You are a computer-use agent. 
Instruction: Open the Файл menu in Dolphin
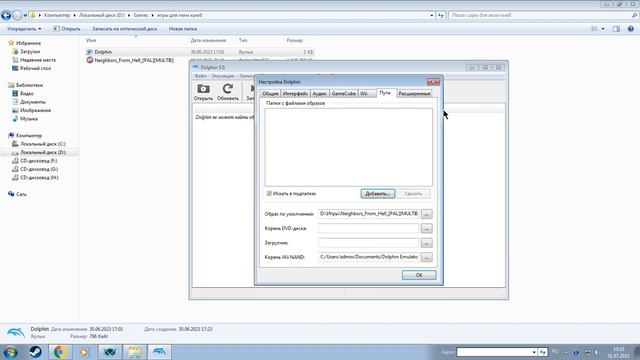click(200, 76)
